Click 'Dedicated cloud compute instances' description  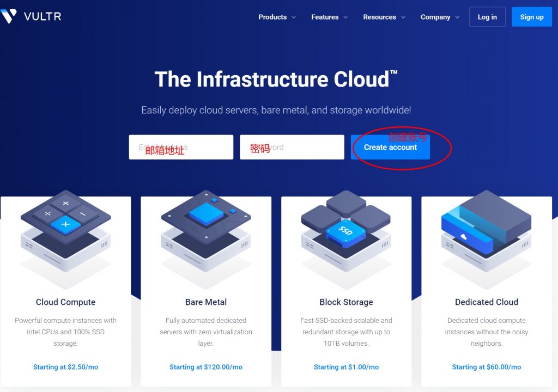pyautogui.click(x=486, y=332)
